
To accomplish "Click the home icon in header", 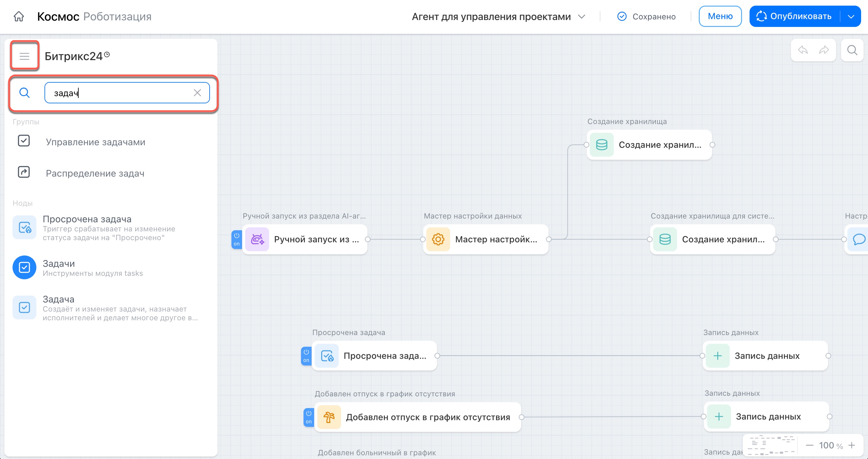I will coord(19,16).
